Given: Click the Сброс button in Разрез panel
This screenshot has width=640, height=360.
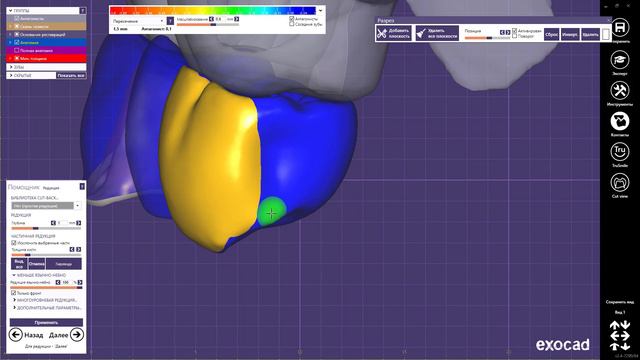Looking at the screenshot, I should pyautogui.click(x=551, y=35).
